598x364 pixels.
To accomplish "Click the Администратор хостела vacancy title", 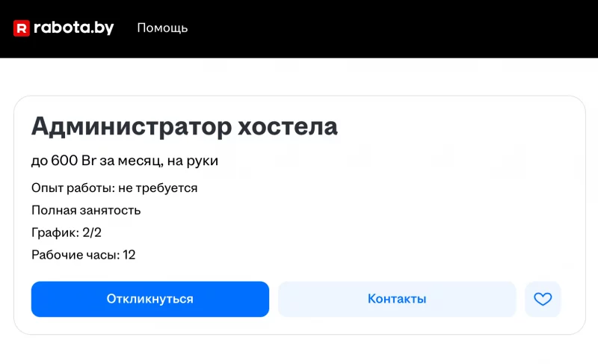I will (x=184, y=126).
